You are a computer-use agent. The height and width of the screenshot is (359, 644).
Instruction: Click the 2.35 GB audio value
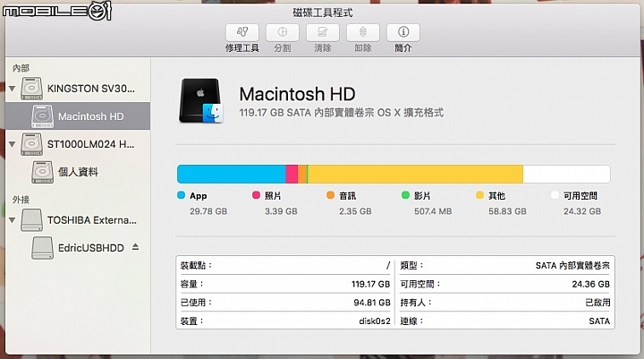tap(355, 211)
